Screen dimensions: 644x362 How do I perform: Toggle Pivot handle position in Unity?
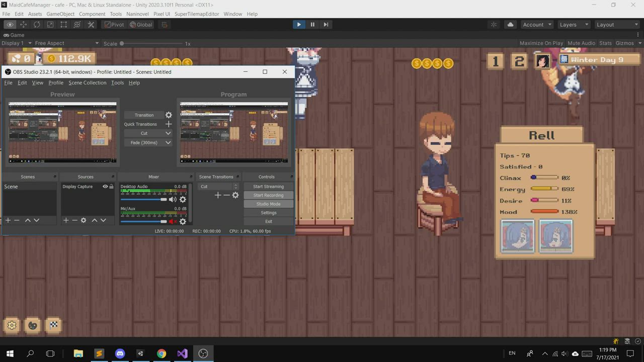[x=114, y=24]
